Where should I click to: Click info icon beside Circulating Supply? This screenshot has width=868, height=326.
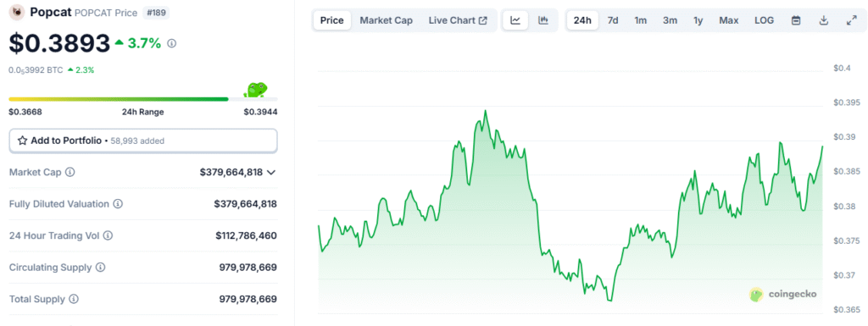tap(100, 268)
